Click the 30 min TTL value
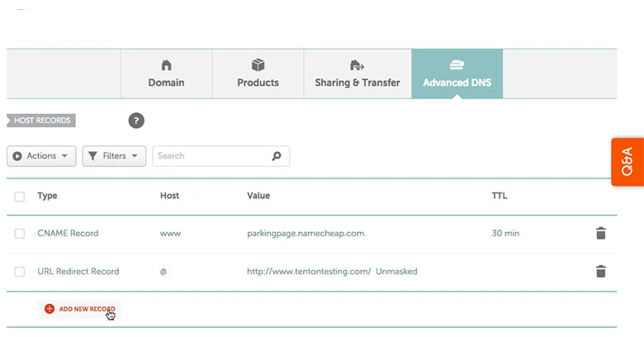The height and width of the screenshot is (337, 644). pyautogui.click(x=505, y=233)
